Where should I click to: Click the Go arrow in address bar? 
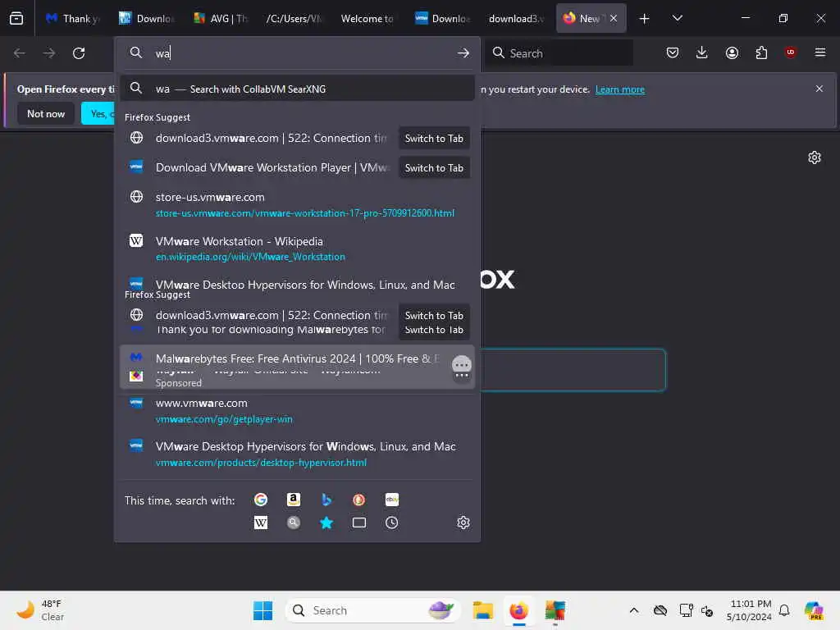click(463, 52)
